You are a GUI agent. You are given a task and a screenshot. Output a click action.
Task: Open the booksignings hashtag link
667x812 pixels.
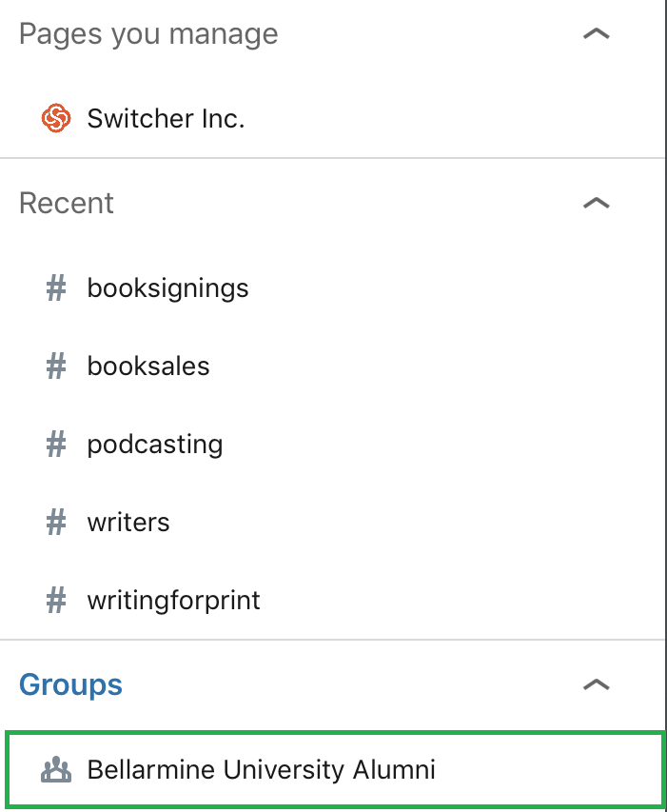(167, 288)
